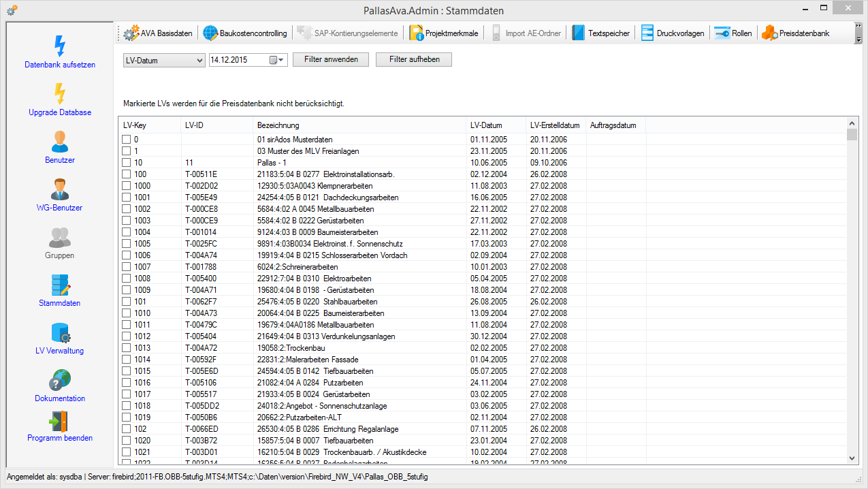Click the LV-ID cell T-00511E
The width and height of the screenshot is (868, 489).
point(202,174)
